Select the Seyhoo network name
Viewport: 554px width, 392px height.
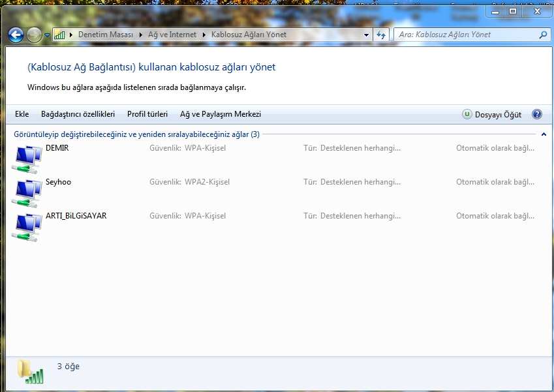tap(58, 182)
